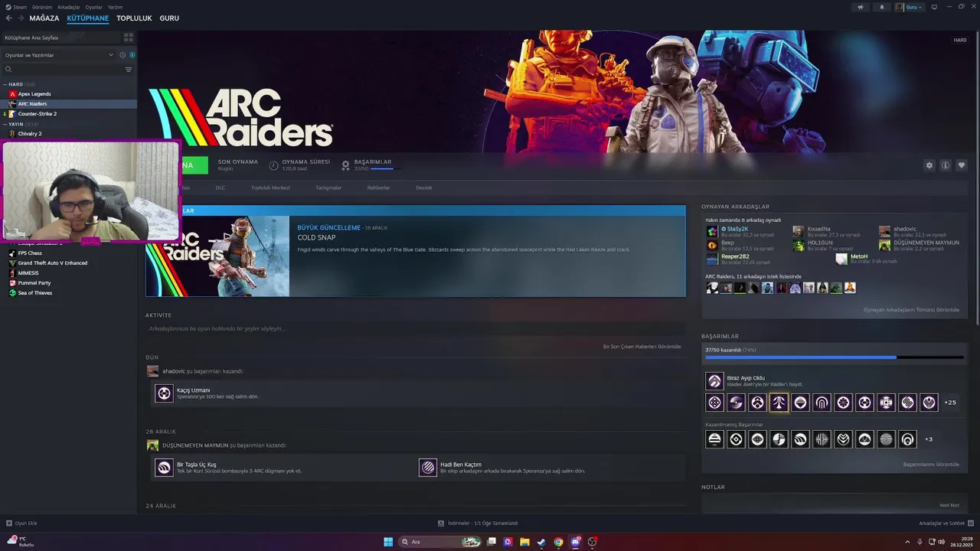Screen dimensions: 980x551
Task: Click Yeni Not button
Action: (x=949, y=505)
